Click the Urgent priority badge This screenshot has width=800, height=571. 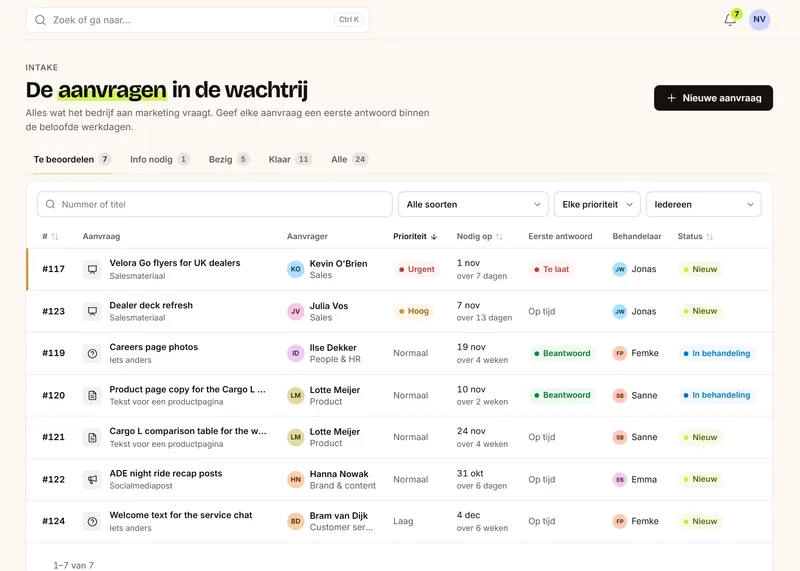[416, 269]
